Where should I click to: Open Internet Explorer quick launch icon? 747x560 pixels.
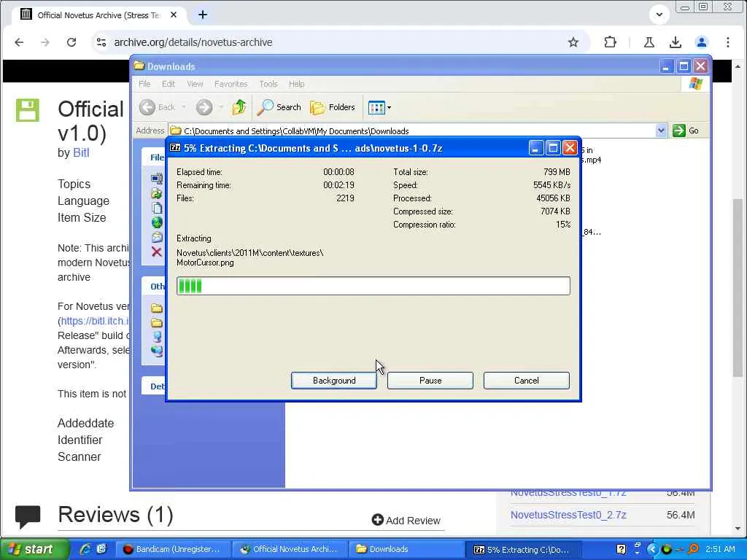pos(86,549)
